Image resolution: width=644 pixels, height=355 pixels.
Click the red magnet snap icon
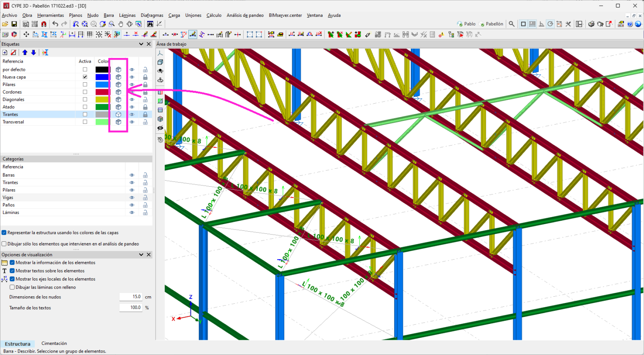(44, 24)
